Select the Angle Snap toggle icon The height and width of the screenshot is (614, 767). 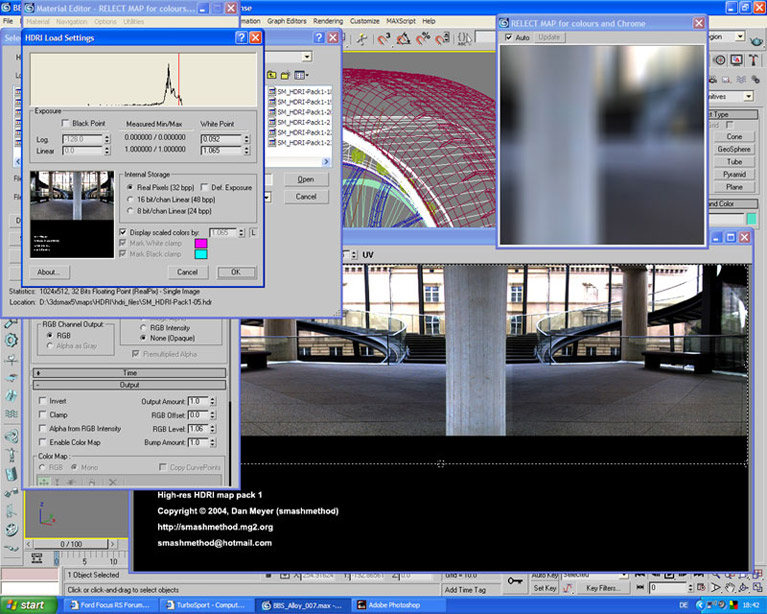[402, 38]
